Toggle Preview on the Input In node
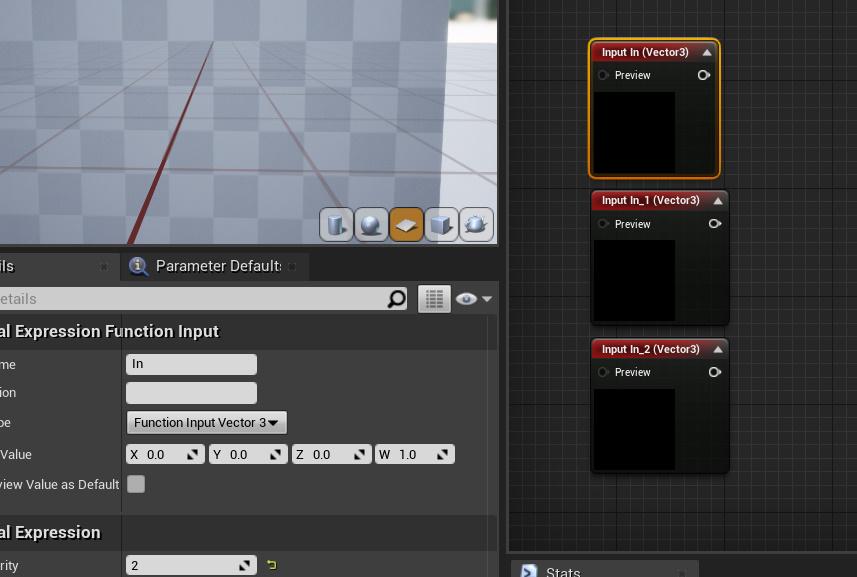This screenshot has height=577, width=857. pos(601,75)
